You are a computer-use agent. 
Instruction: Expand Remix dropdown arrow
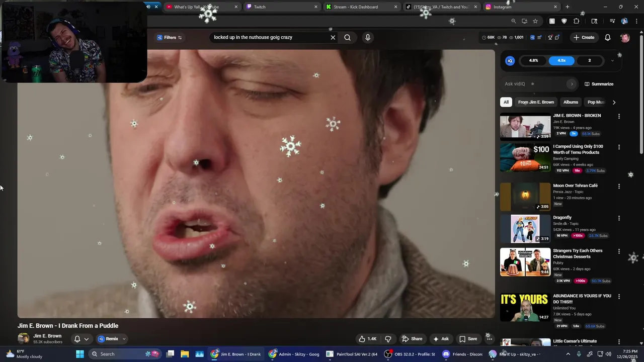click(x=124, y=339)
